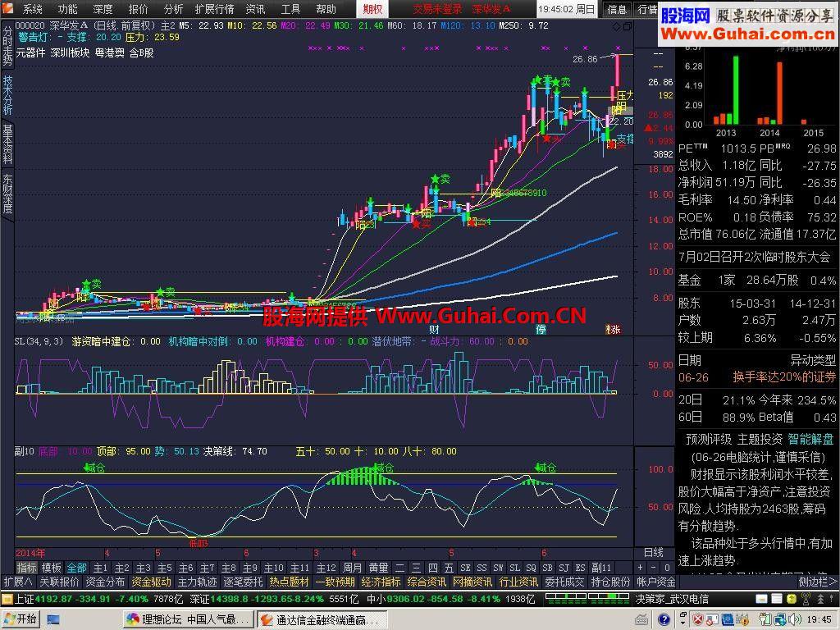
Task: Open the 资金驱动 panel button
Action: pyautogui.click(x=152, y=582)
